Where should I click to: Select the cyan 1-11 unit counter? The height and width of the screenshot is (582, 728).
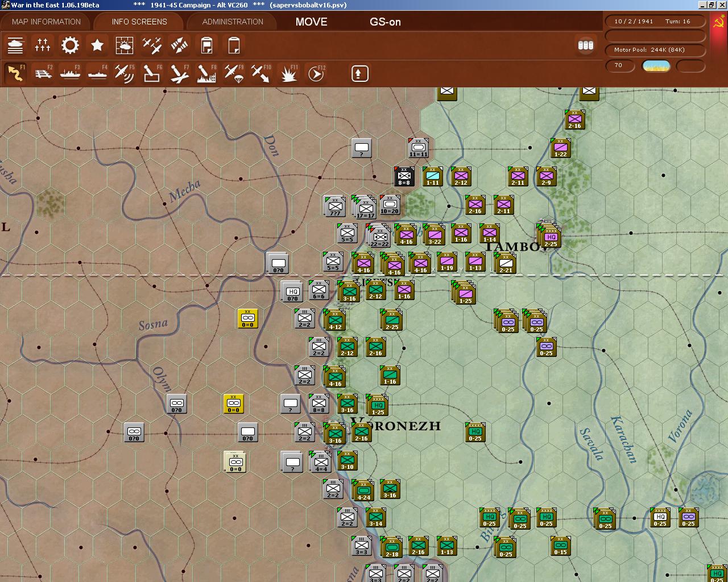pos(432,176)
